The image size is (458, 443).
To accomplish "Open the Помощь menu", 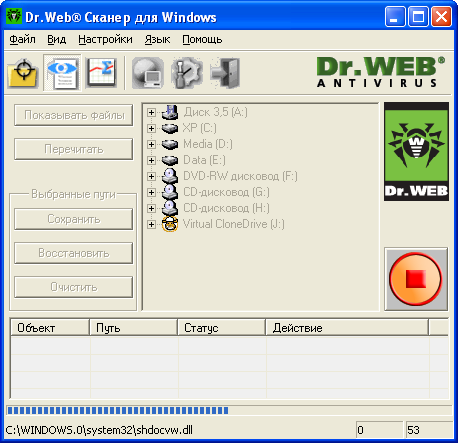I will coord(202,39).
